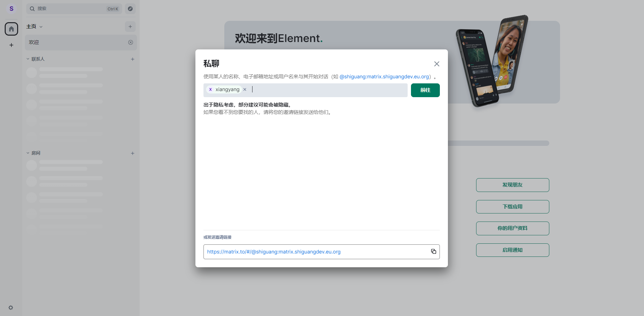Click the 出于隐私考虑 notice text
The width and height of the screenshot is (644, 316).
pos(248,105)
